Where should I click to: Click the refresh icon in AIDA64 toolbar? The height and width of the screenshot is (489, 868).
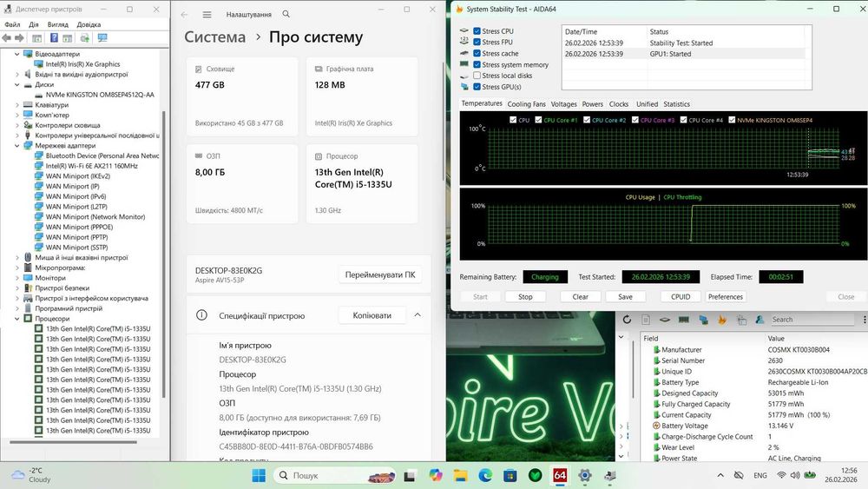[x=627, y=320]
